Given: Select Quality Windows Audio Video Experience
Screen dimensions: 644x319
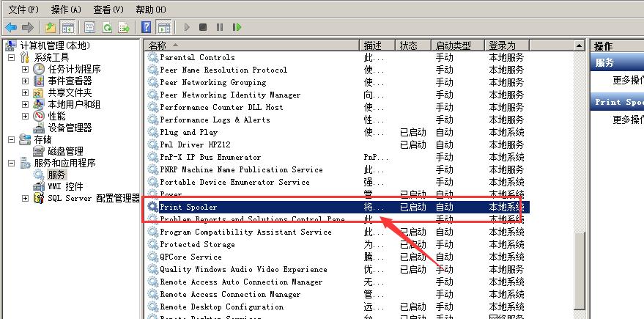Looking at the screenshot, I should pos(243,270).
